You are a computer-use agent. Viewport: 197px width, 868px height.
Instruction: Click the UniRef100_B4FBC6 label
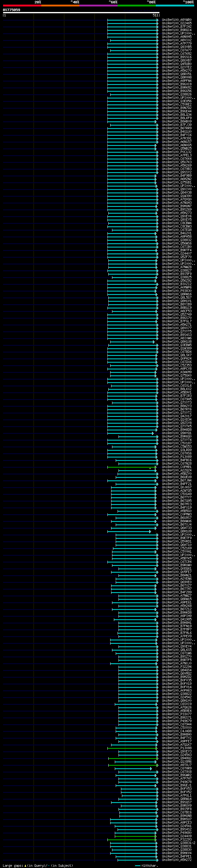click(176, 460)
